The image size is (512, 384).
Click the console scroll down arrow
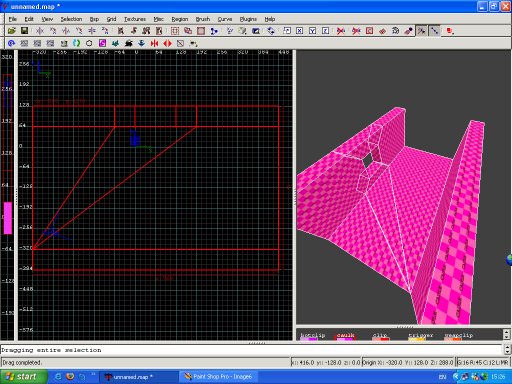coord(507,352)
